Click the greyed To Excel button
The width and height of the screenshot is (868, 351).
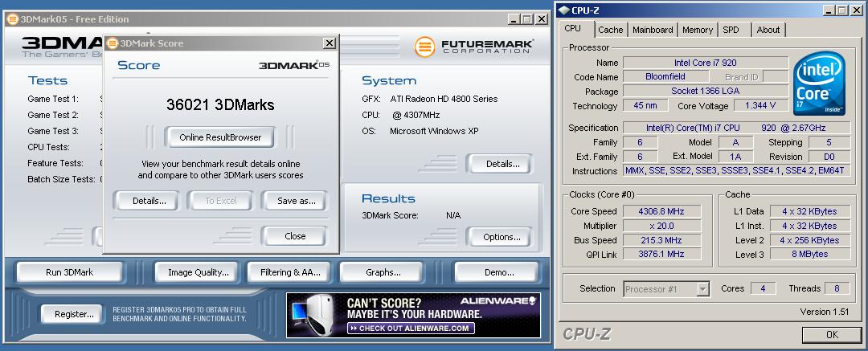[x=221, y=201]
